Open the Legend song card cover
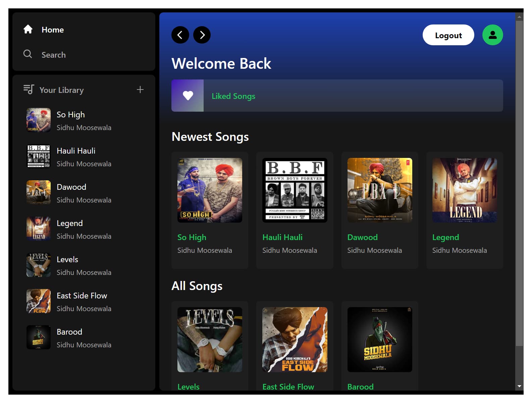 point(464,190)
